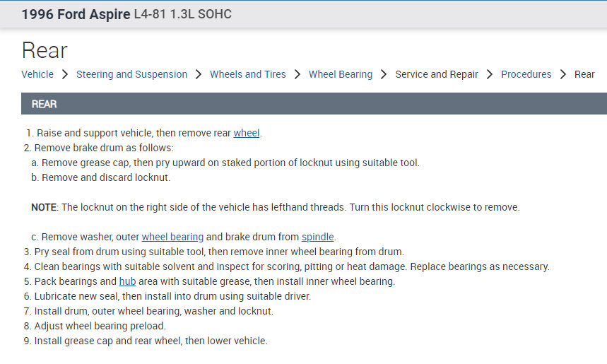Open the Wheel Bearing breadcrumb link

click(x=341, y=74)
